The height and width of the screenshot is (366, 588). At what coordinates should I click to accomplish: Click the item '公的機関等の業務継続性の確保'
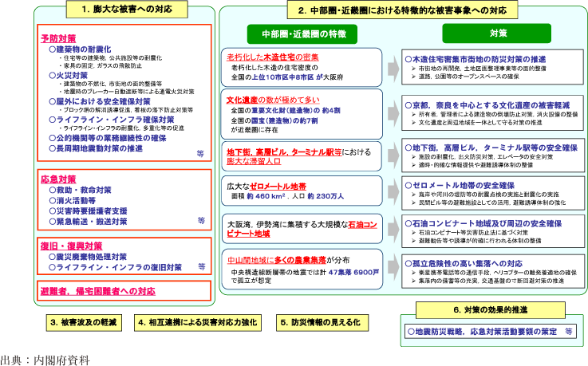(108, 138)
